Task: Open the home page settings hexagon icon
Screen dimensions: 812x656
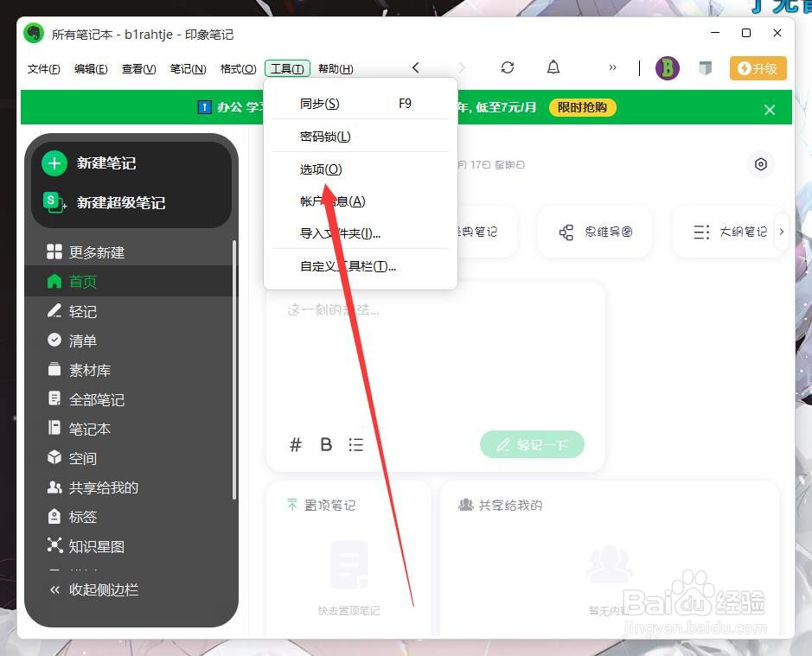Action: pyautogui.click(x=761, y=164)
